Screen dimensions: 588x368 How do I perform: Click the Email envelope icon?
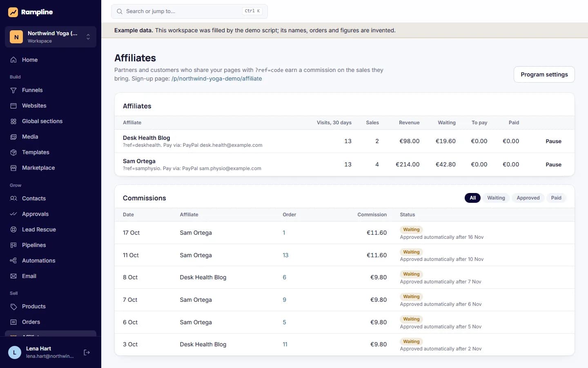[x=13, y=276]
